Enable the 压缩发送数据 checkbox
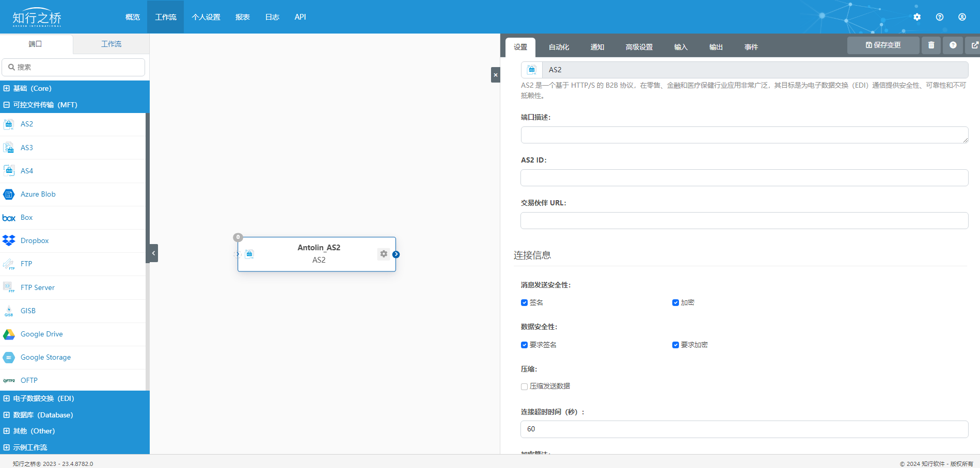This screenshot has height=468, width=980. pos(524,386)
